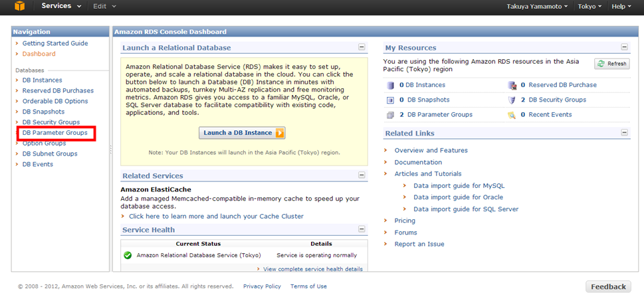Click the Report an Issue link
Viewport: 644px width, 297px height.
click(x=419, y=244)
